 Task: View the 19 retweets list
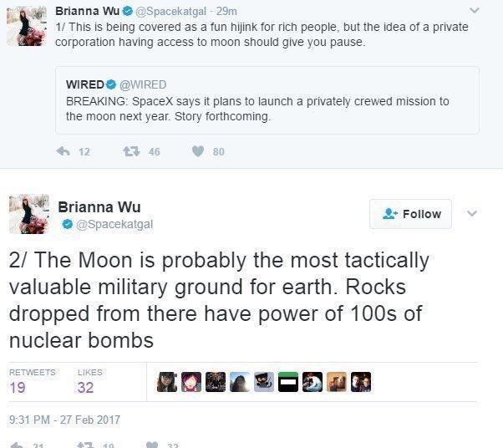pos(32,381)
